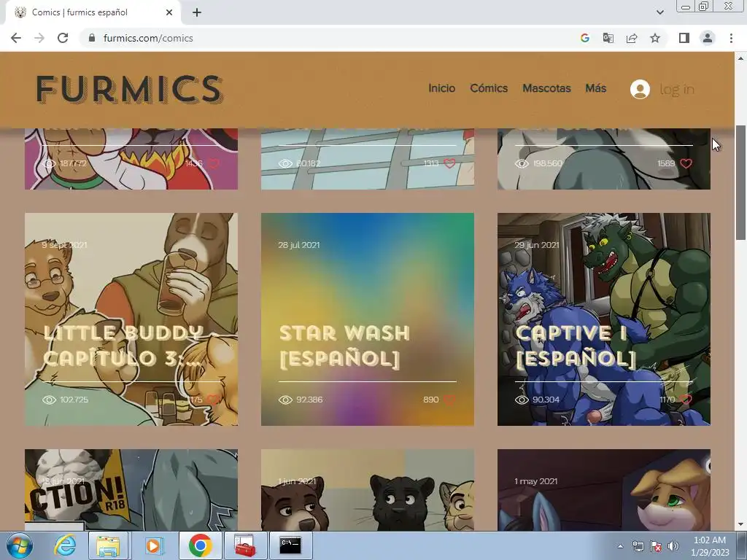Open the Mascotas menu item

[546, 88]
